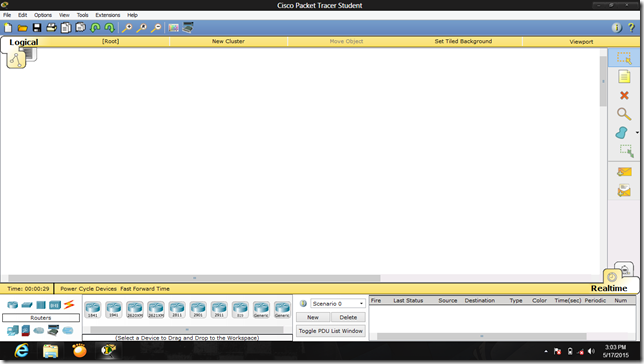Image resolution: width=644 pixels, height=364 pixels.
Task: Launch Internet Explorer from taskbar
Action: [x=22, y=351]
